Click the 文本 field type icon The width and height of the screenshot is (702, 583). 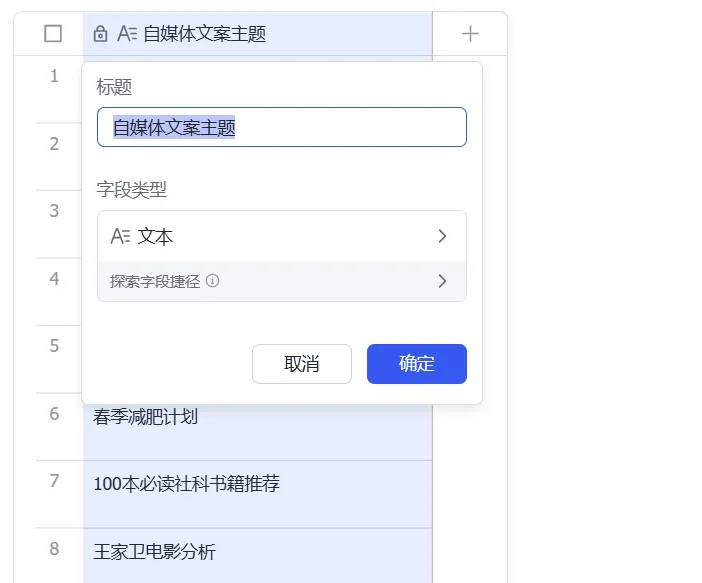[120, 236]
